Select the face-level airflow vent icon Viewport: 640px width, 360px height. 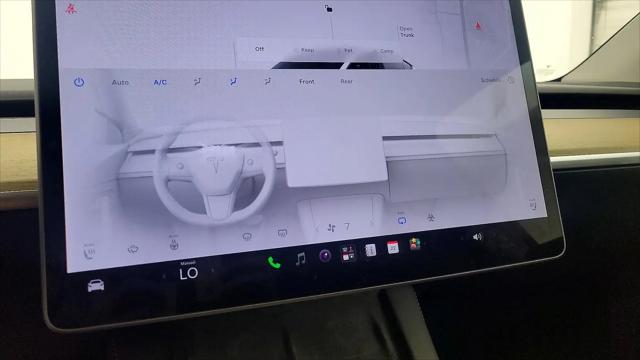tap(197, 82)
